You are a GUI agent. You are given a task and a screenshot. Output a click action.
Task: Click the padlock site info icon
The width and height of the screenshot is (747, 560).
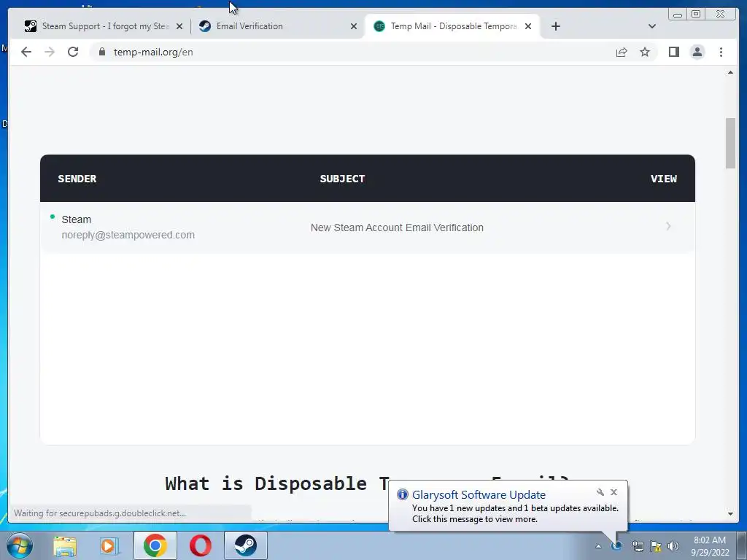[102, 52]
